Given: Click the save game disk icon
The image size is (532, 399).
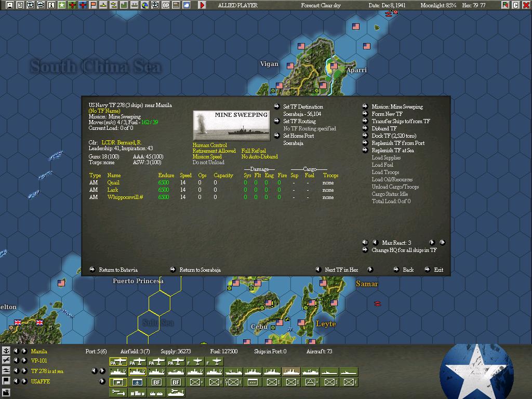Looking at the screenshot, I should pyautogui.click(x=9, y=5).
